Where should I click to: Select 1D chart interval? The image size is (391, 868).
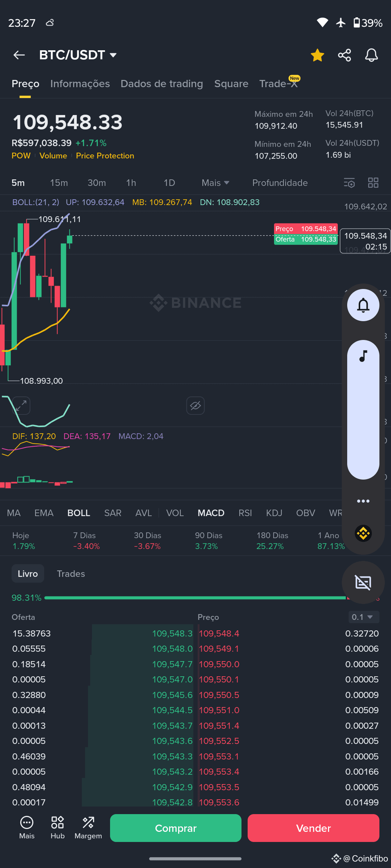pos(169,183)
